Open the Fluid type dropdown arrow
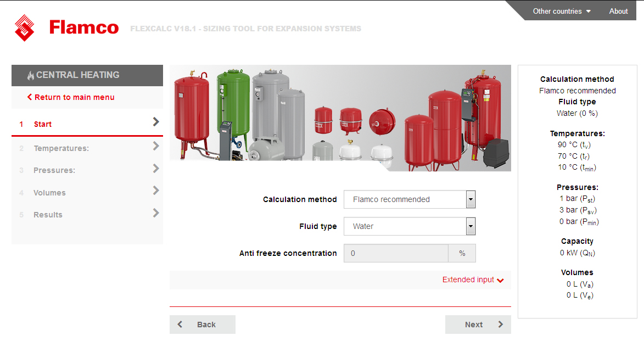 471,226
